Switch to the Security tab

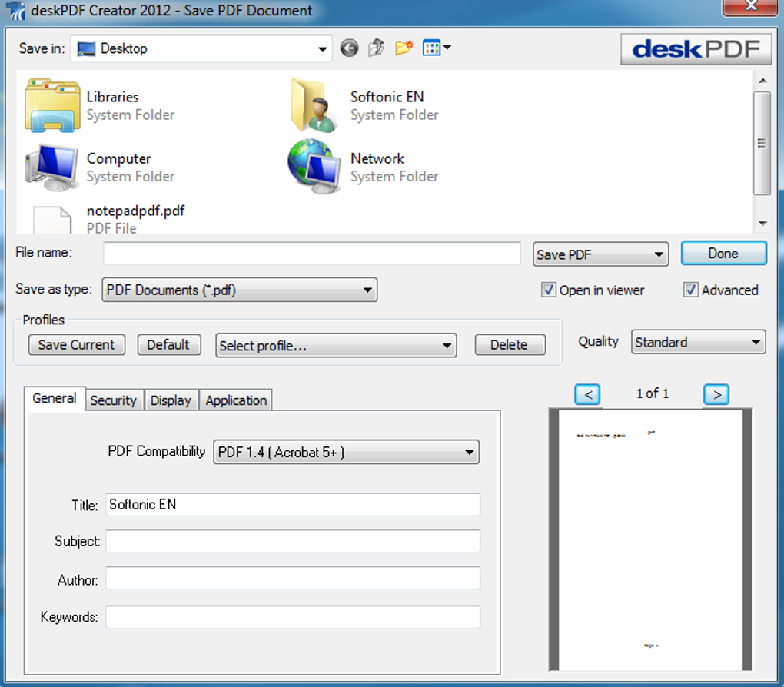click(114, 400)
